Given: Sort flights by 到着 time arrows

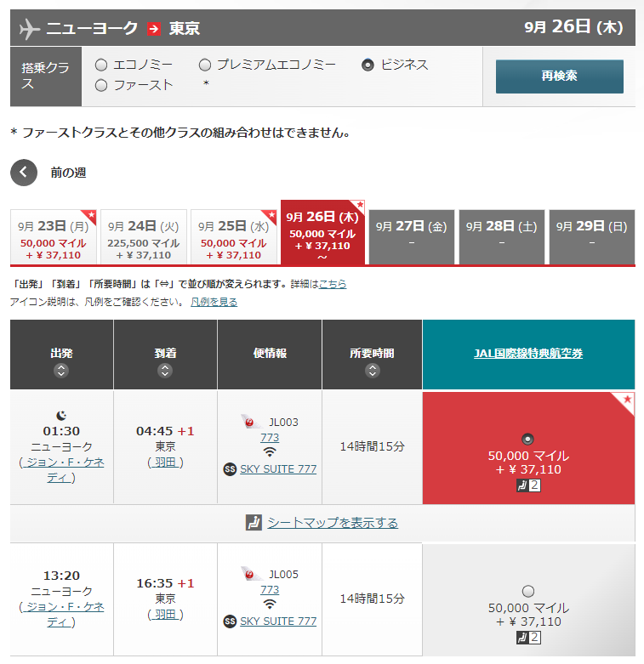Looking at the screenshot, I should click(x=165, y=371).
